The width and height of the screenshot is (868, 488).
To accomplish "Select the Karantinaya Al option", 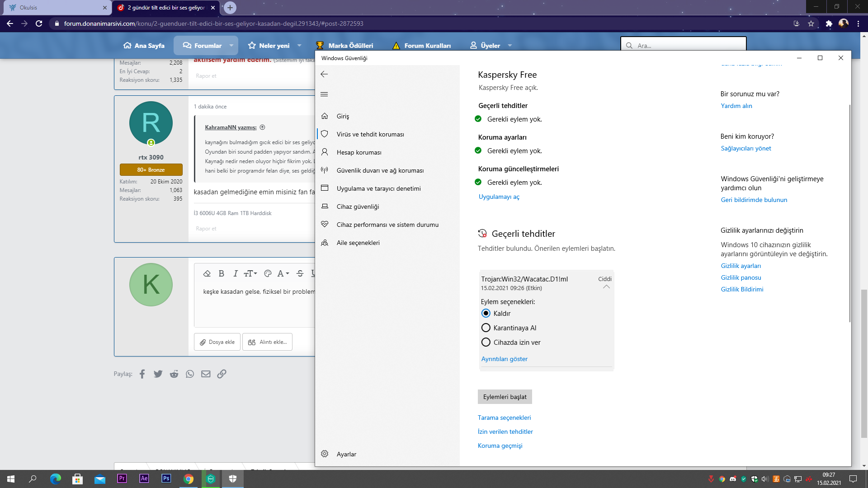I will tap(486, 328).
